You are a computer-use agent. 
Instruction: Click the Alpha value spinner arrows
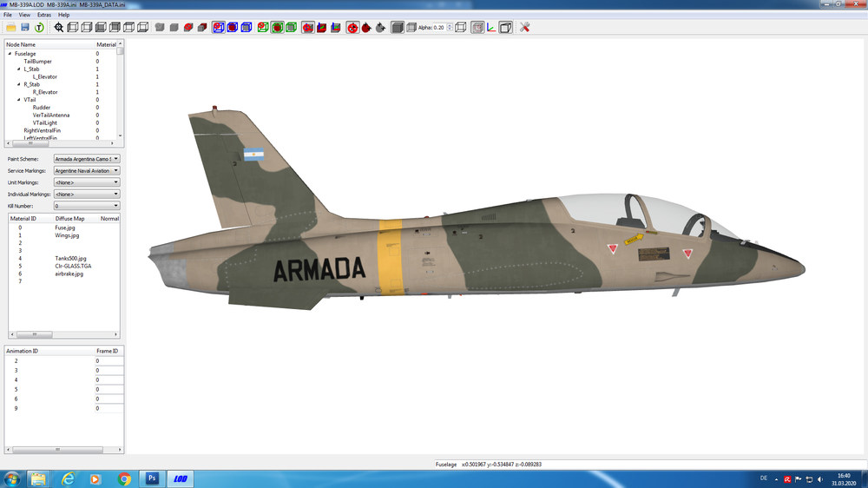point(450,27)
